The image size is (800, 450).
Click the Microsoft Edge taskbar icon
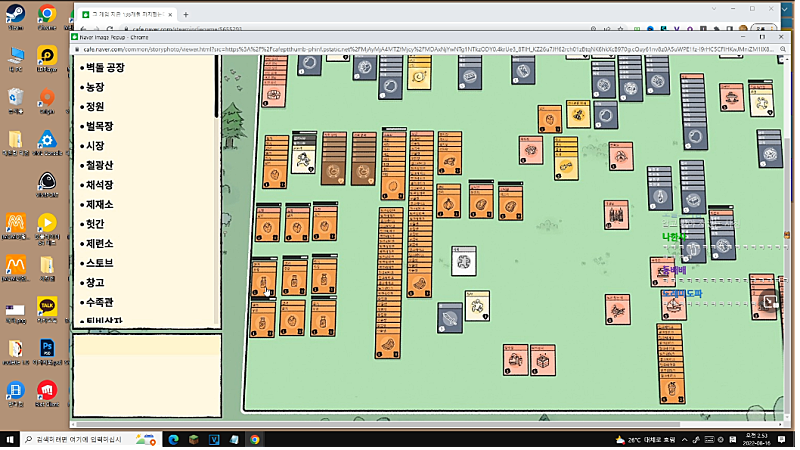pos(171,439)
